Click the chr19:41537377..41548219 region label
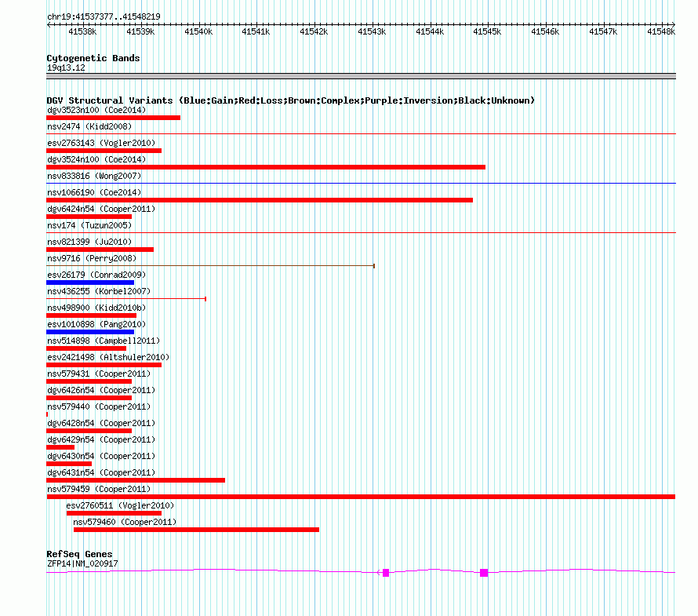Screen dimensions: 698x616 [104, 16]
